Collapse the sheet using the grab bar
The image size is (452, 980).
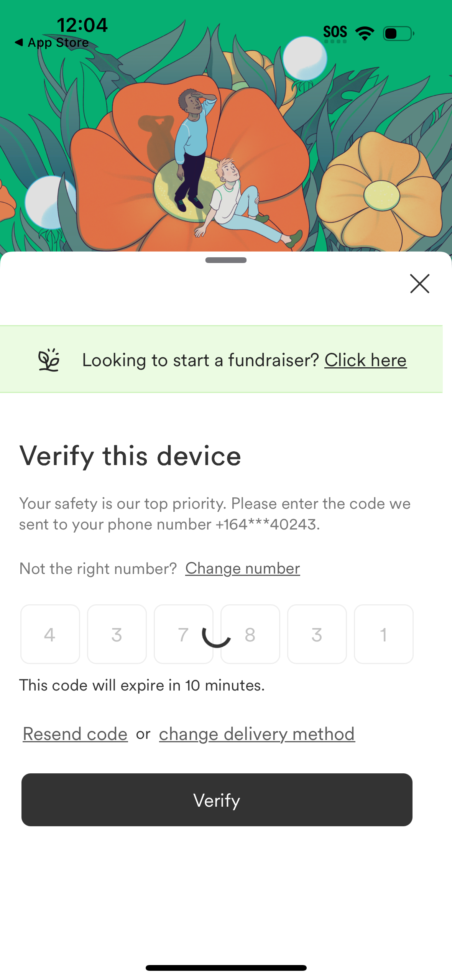click(x=225, y=260)
